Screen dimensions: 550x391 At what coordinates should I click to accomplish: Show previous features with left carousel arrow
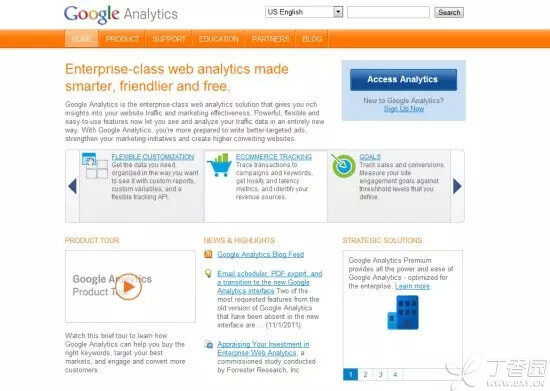tap(73, 186)
